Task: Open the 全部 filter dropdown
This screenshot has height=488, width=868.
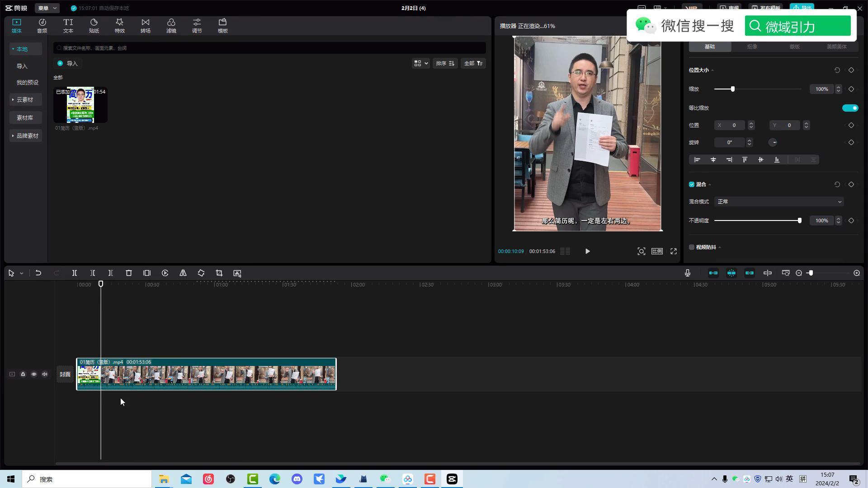Action: click(x=473, y=63)
